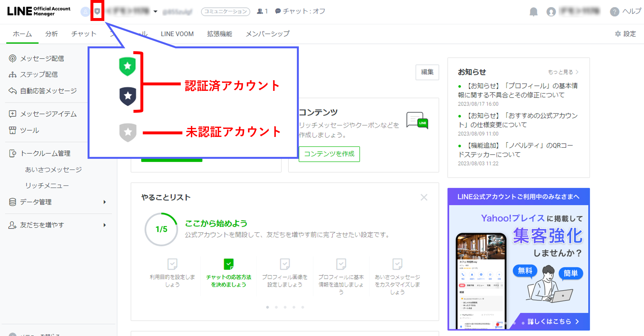Click the トークルーム管理 icon
The image size is (644, 336).
pos(12,153)
